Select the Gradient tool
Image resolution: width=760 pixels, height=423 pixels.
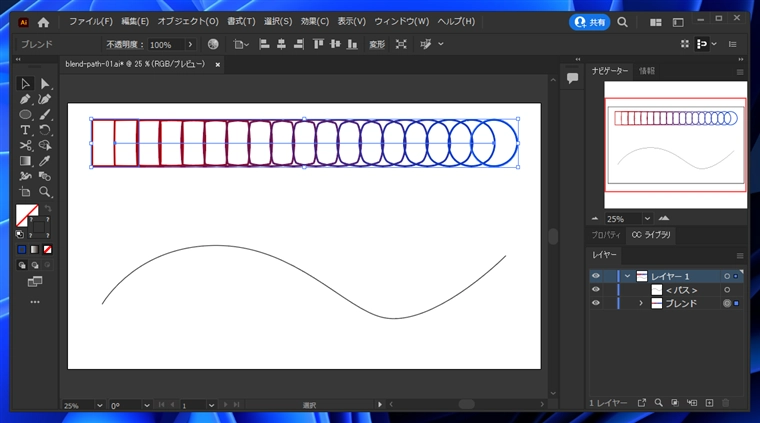tap(25, 161)
